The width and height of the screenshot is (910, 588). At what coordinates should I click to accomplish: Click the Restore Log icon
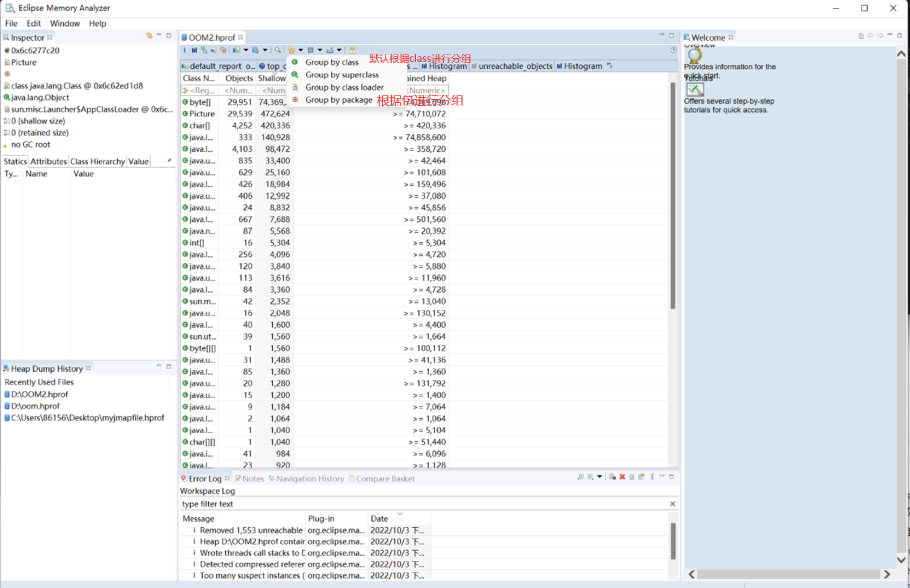(x=642, y=476)
